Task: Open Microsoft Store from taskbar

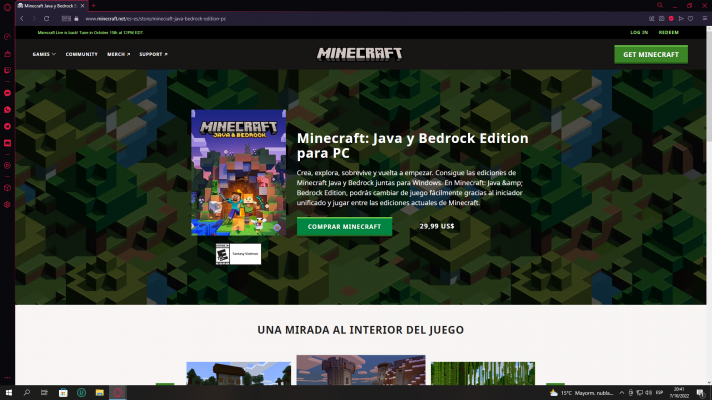Action: (63, 393)
